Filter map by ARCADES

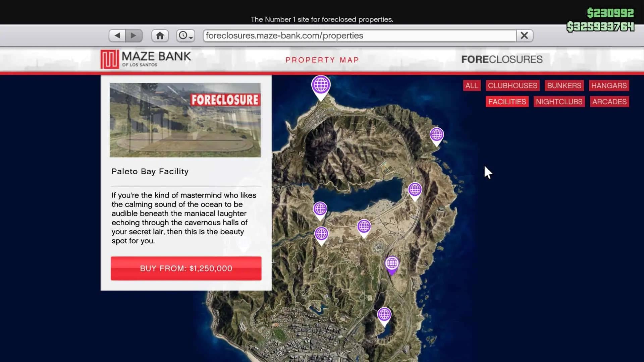pos(609,102)
